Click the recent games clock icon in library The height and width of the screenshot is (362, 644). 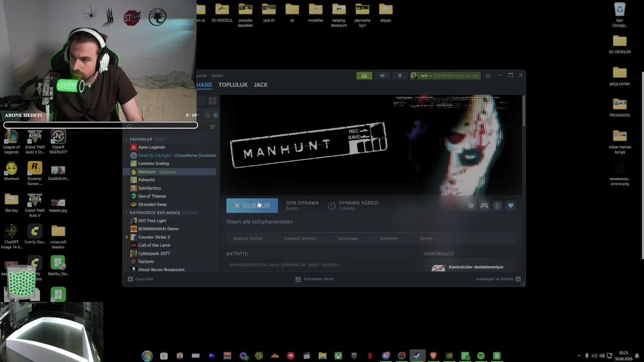(x=207, y=115)
